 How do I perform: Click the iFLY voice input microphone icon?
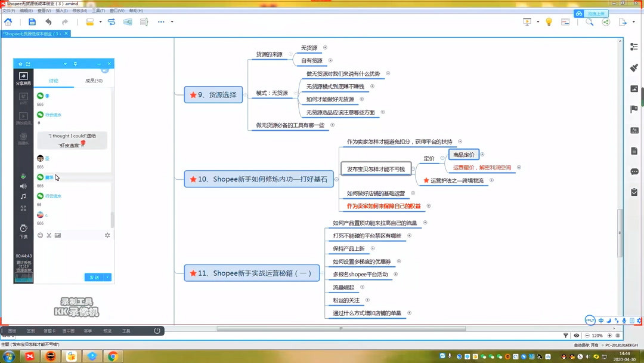tap(624, 321)
